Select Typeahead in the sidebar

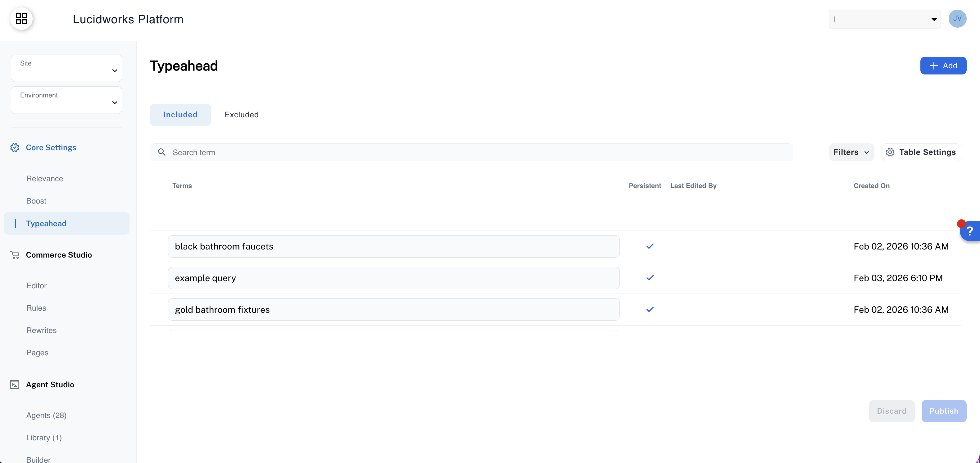(x=46, y=223)
